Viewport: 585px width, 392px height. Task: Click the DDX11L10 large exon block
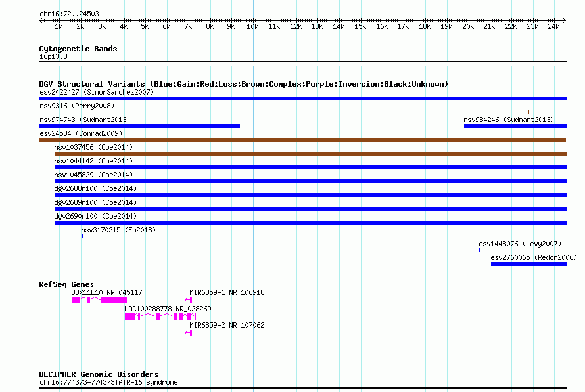[x=114, y=300]
